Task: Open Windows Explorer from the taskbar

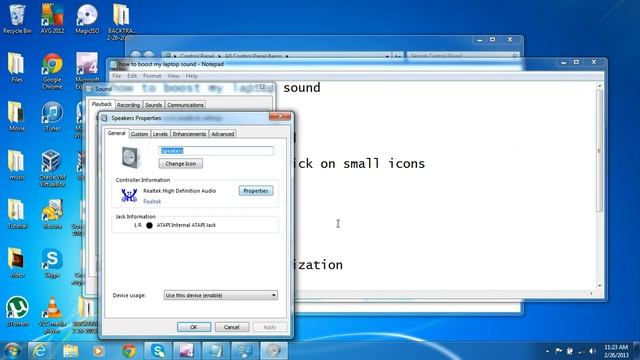Action: tap(70, 351)
